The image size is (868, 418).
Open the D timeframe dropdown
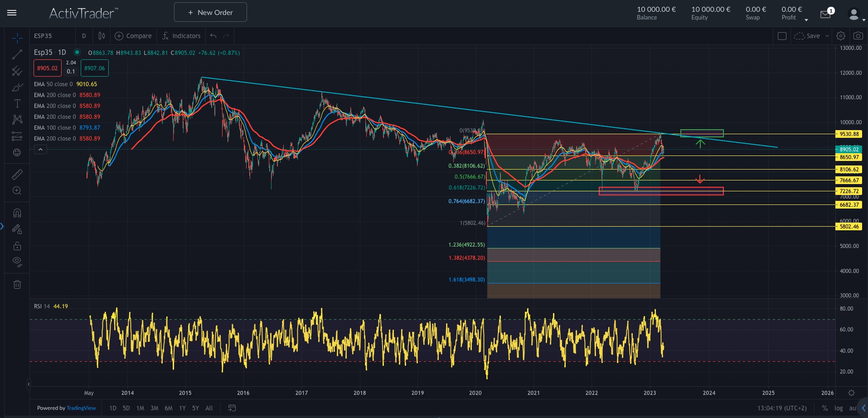point(83,36)
